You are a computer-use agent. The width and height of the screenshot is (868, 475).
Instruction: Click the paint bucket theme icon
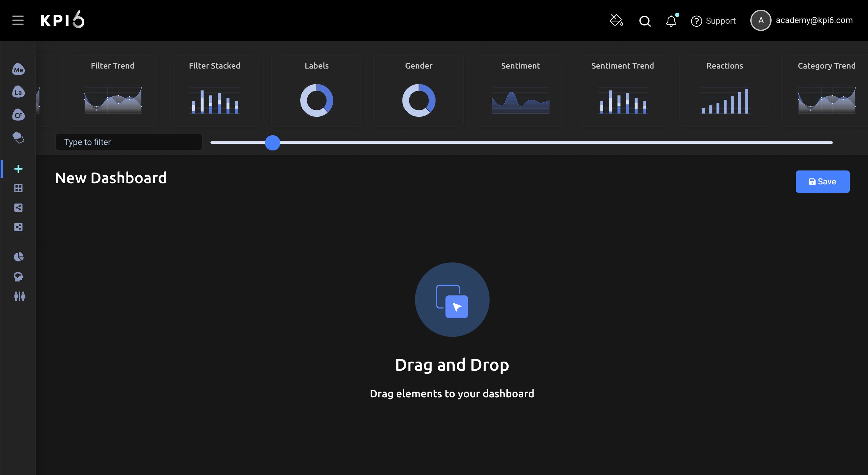616,20
